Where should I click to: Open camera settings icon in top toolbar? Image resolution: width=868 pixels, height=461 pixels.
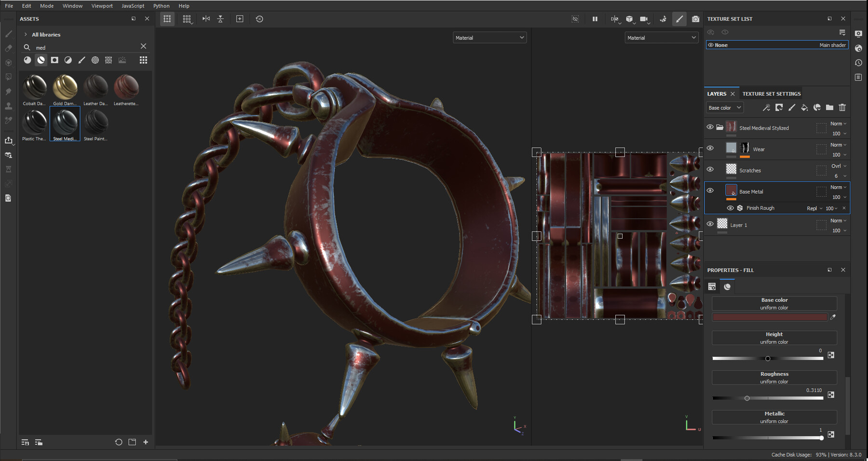coord(644,19)
